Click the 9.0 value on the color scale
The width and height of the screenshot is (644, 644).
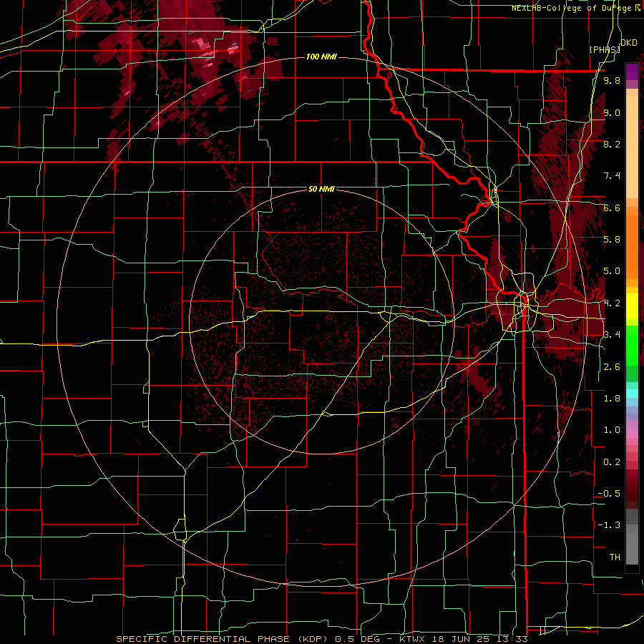click(x=612, y=112)
